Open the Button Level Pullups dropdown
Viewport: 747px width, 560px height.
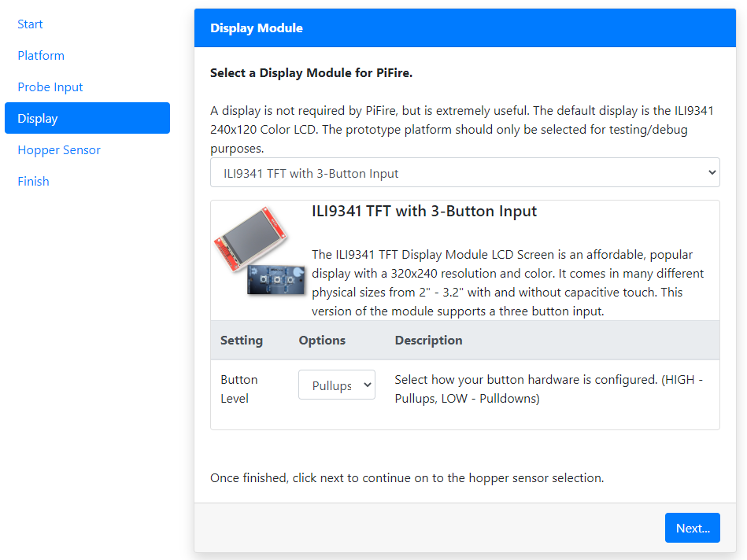point(337,385)
